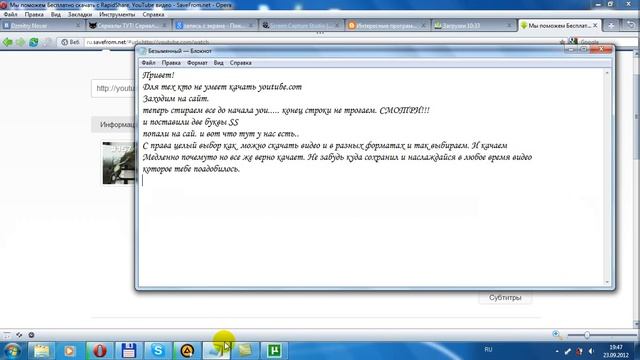Switch to the запись с экрана tab
The image size is (640, 360).
215,25
